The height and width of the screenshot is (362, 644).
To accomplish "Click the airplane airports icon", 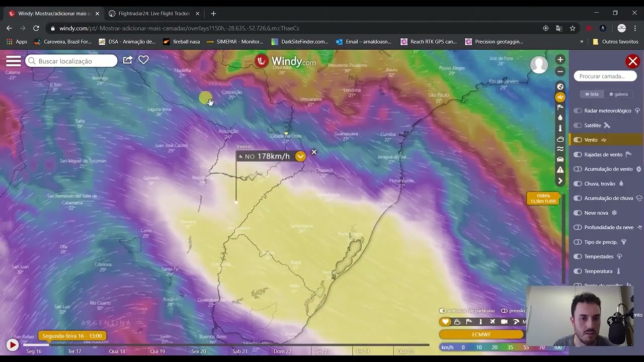I will pos(493,322).
